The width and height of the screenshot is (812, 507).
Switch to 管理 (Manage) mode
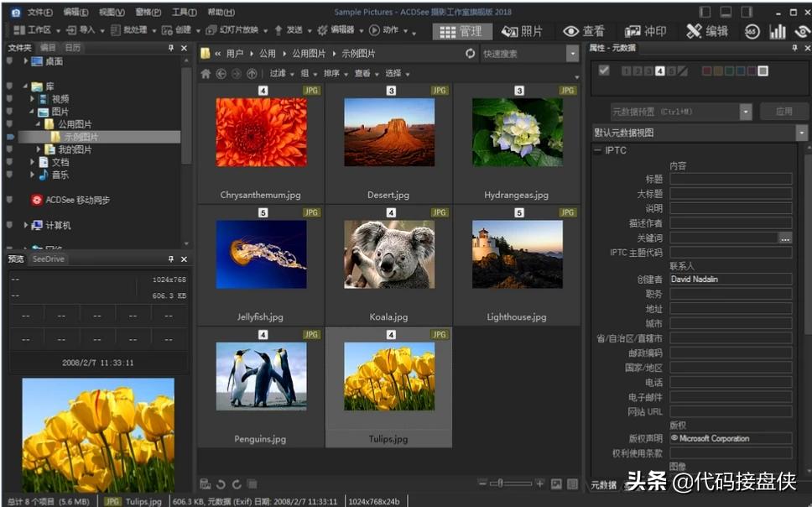pyautogui.click(x=462, y=31)
